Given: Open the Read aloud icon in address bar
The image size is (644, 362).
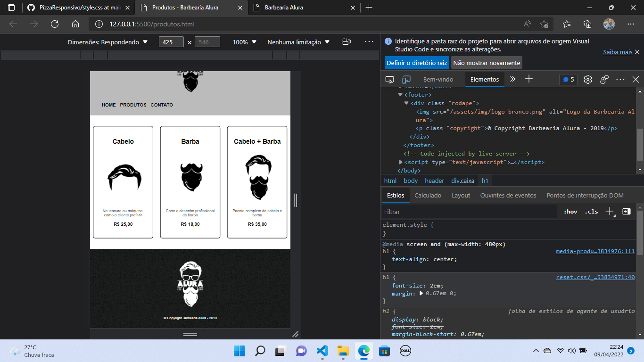Looking at the screenshot, I should tap(527, 24).
